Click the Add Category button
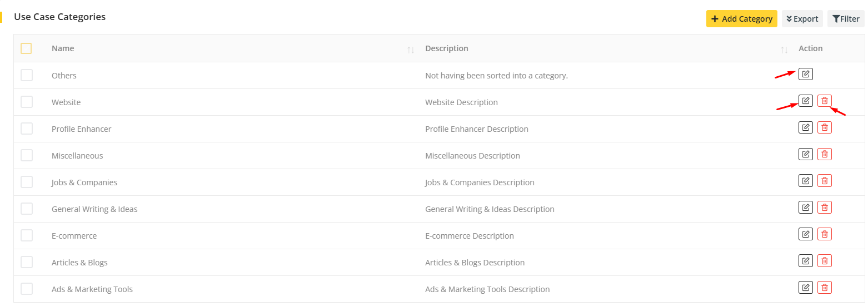 [741, 19]
